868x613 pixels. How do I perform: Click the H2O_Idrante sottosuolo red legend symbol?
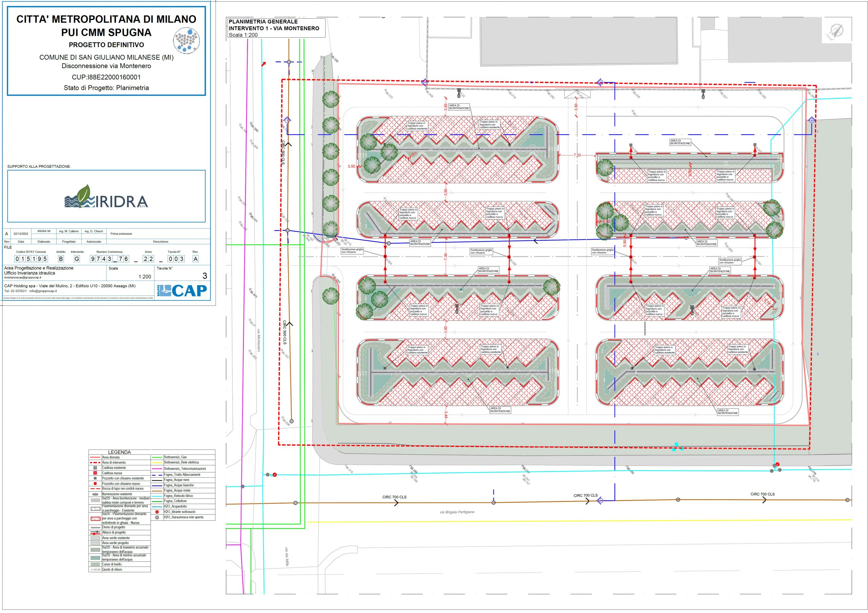(x=157, y=512)
